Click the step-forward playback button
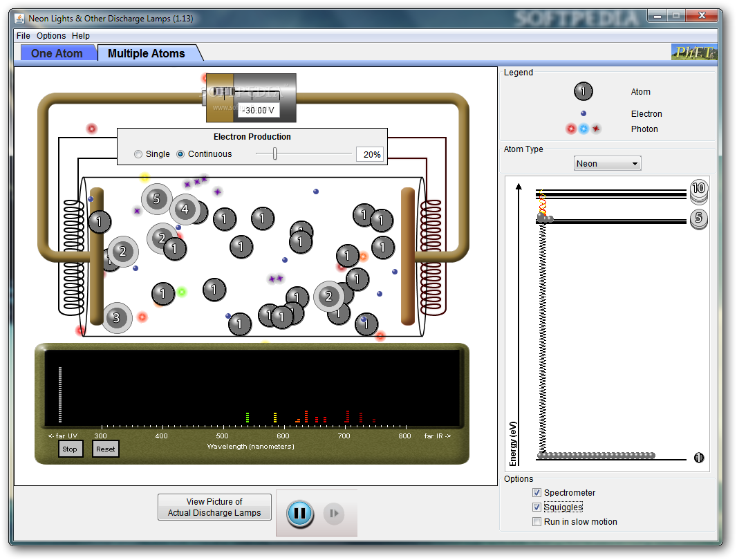Image resolution: width=737 pixels, height=560 pixels. (334, 514)
